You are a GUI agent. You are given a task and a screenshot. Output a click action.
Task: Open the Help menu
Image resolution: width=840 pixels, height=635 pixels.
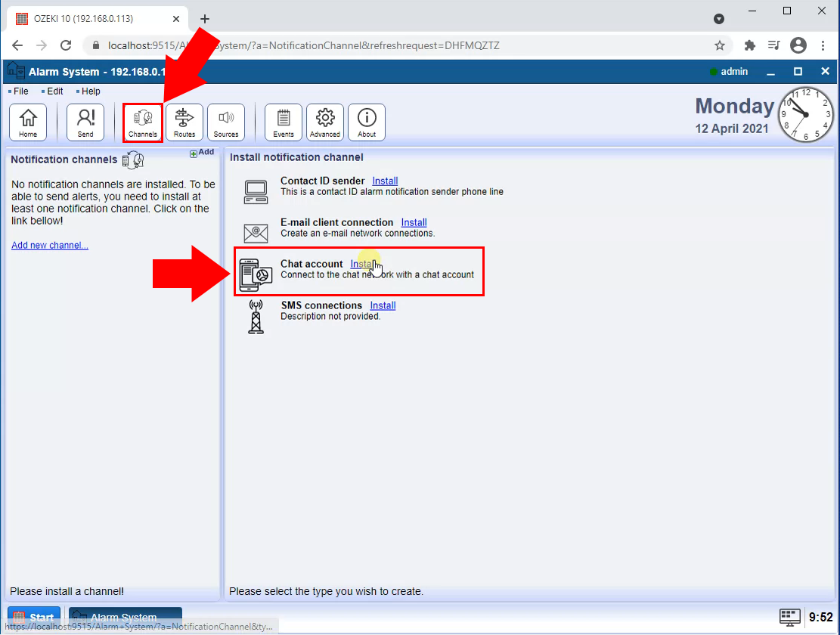90,91
